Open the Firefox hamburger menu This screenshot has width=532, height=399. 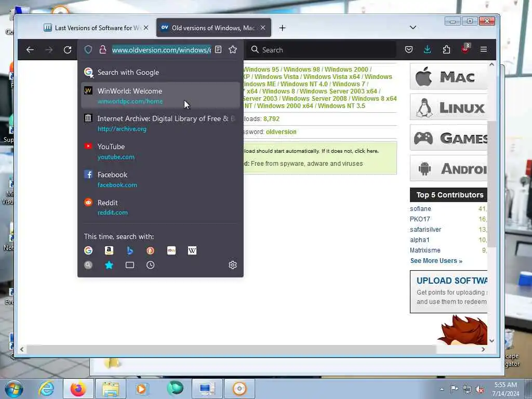[x=484, y=49]
